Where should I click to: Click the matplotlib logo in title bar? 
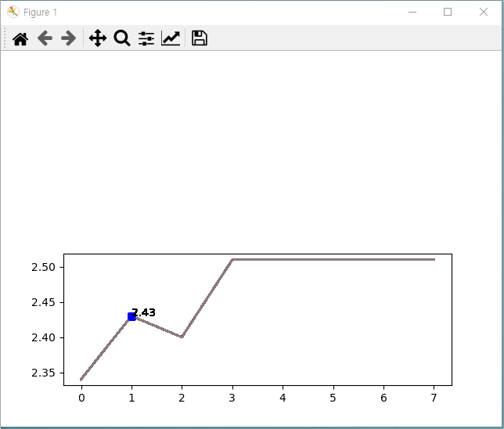[13, 12]
